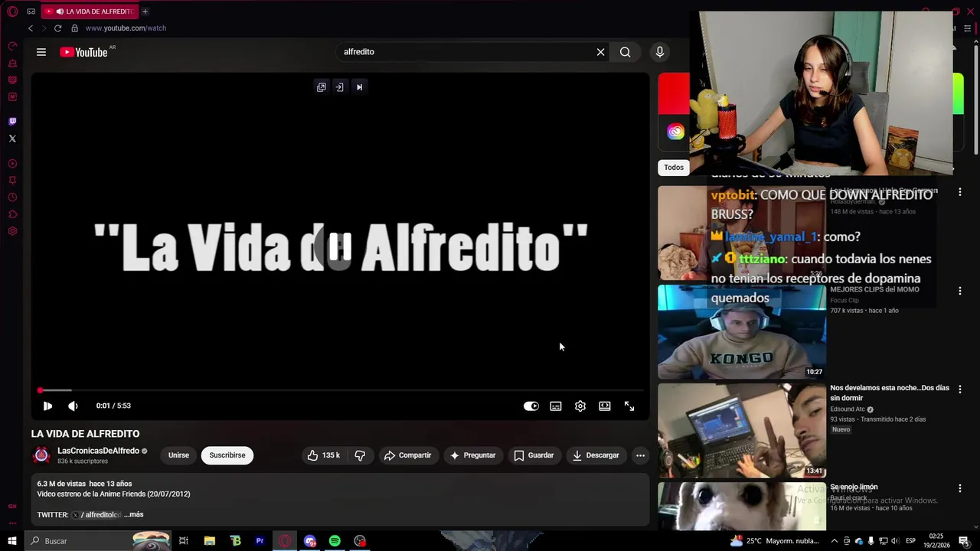Open options menu for Nos develamos video
This screenshot has height=551, width=980.
point(959,389)
